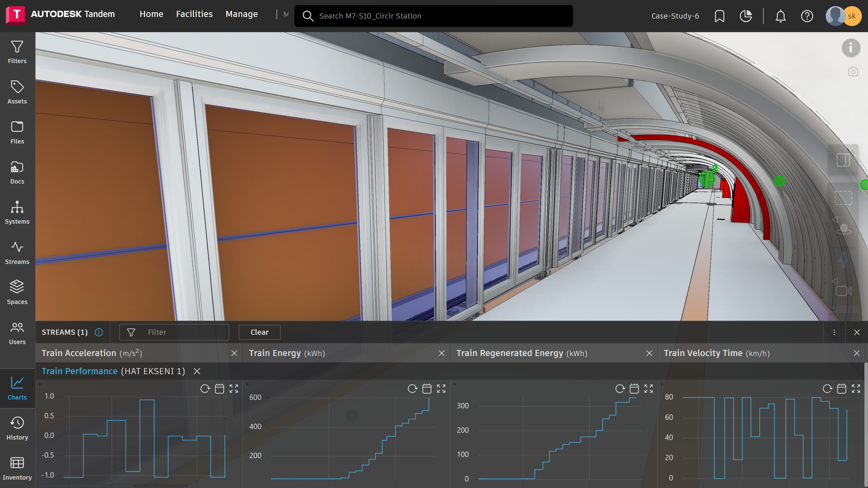The image size is (868, 488).
Task: Open the streams panel three-dot options menu
Action: pyautogui.click(x=834, y=332)
